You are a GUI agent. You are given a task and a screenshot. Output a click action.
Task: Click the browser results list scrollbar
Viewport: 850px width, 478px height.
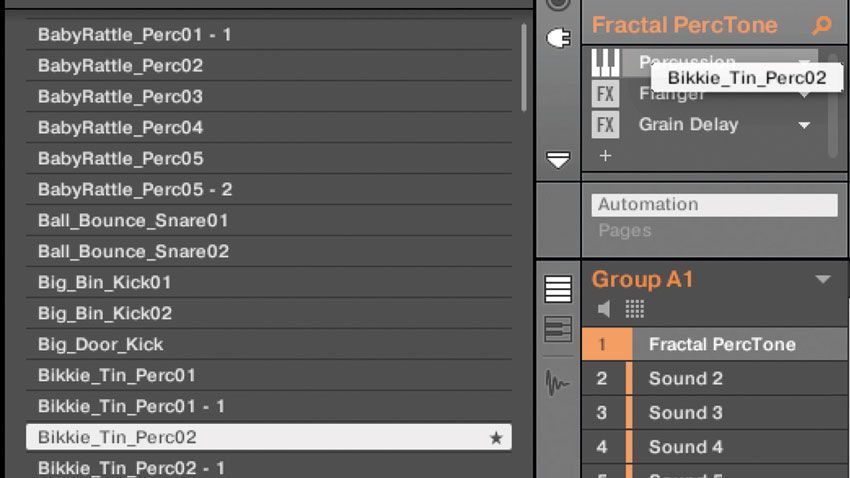[x=524, y=68]
